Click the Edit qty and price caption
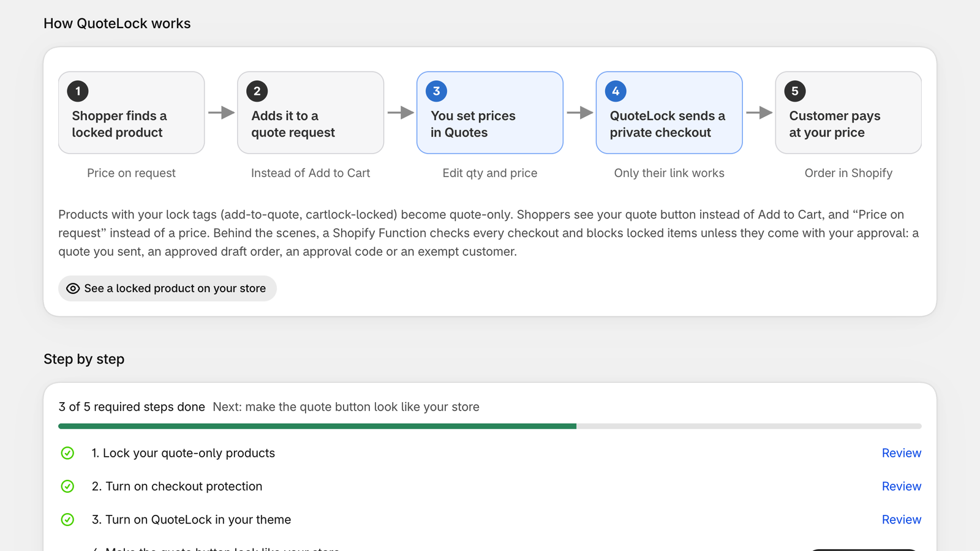The image size is (980, 551). 490,173
